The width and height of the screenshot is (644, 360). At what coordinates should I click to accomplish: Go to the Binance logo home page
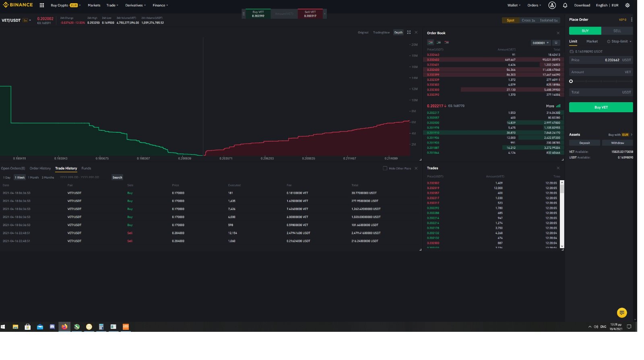[18, 5]
